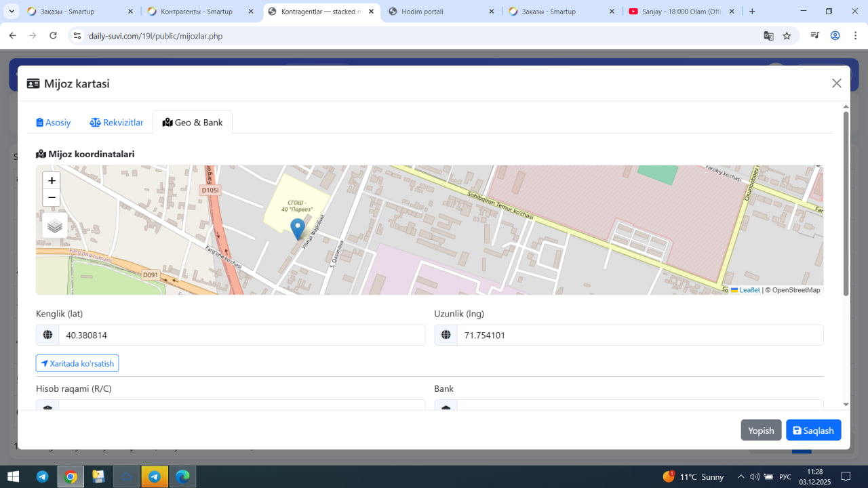Viewport: 868px width, 488px height.
Task: Close the Mijoz kartasi dialog with X
Action: (x=836, y=83)
